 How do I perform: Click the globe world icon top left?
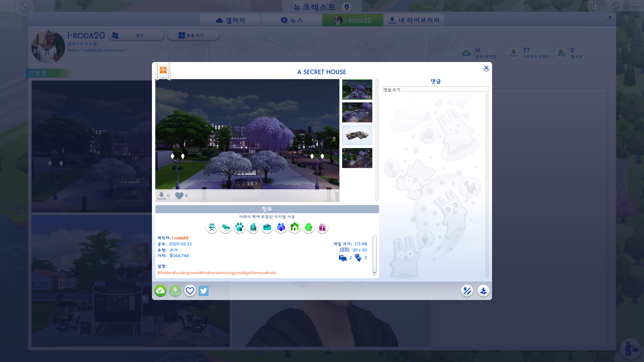pyautogui.click(x=24, y=7)
